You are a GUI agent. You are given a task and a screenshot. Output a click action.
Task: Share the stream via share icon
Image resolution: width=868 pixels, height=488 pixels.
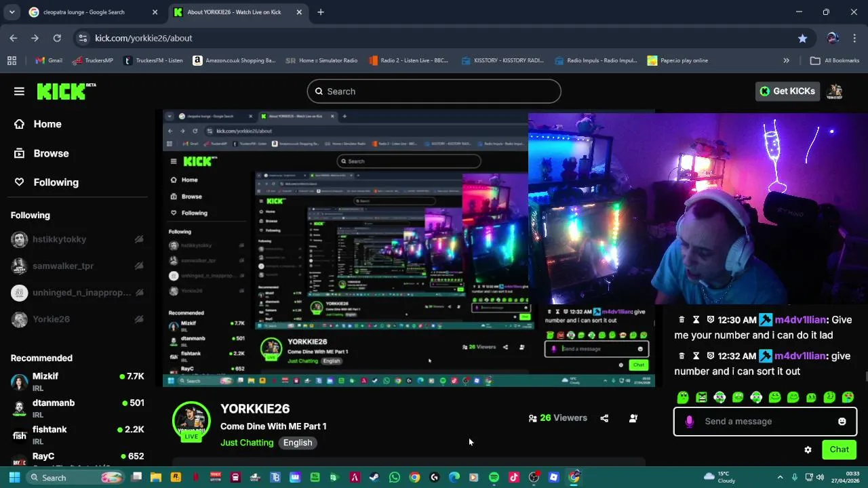(604, 418)
